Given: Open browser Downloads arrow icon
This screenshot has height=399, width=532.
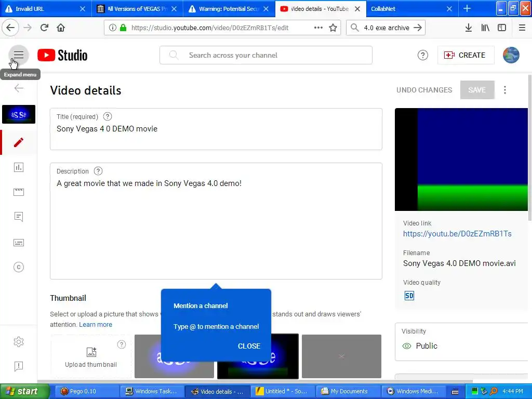Looking at the screenshot, I should tap(468, 28).
